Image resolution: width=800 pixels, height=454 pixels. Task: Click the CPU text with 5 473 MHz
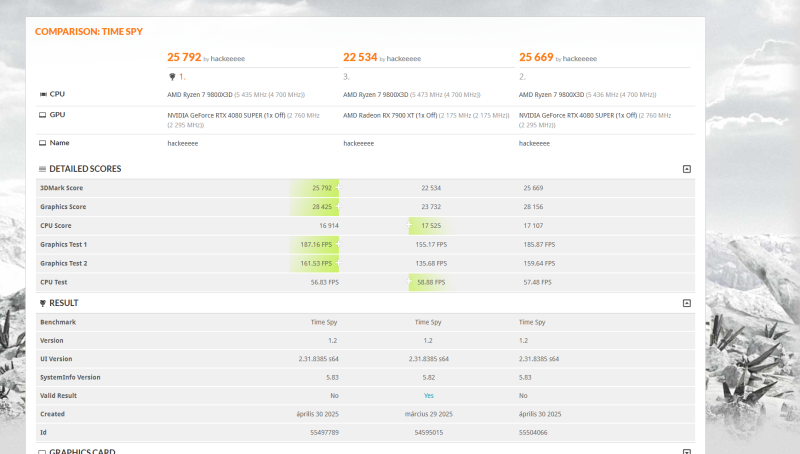click(x=412, y=94)
